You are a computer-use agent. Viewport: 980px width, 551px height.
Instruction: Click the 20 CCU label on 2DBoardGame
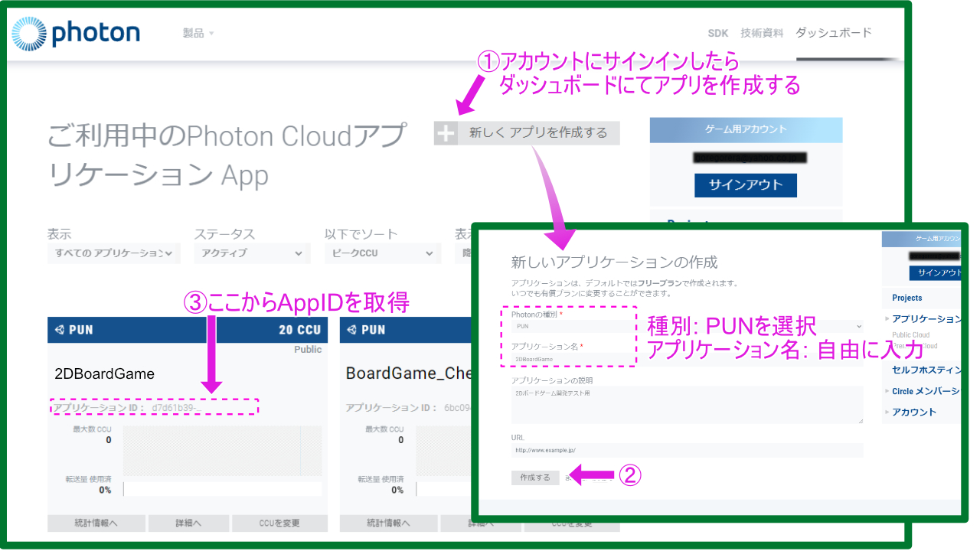point(299,331)
